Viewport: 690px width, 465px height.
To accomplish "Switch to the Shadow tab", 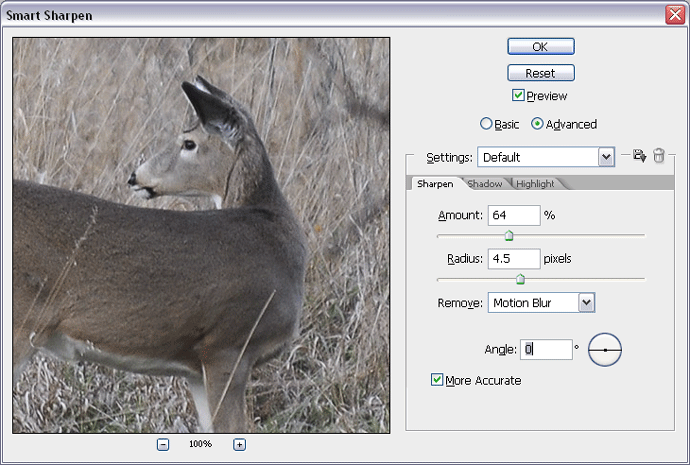I will tap(485, 184).
